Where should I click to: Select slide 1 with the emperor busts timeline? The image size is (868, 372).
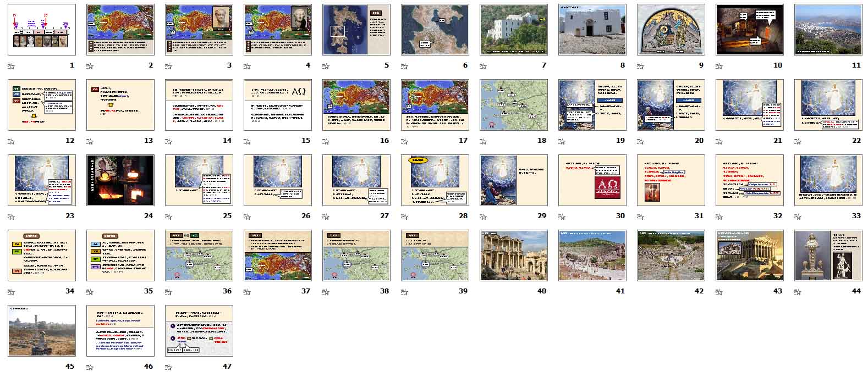point(41,30)
